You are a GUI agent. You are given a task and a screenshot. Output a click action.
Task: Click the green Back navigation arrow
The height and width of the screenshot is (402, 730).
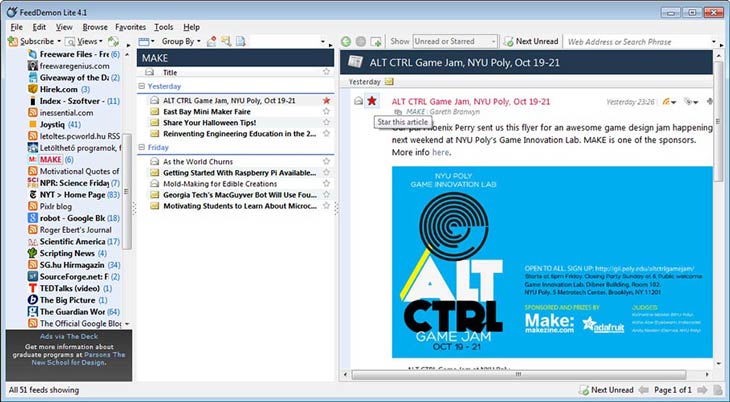click(346, 42)
